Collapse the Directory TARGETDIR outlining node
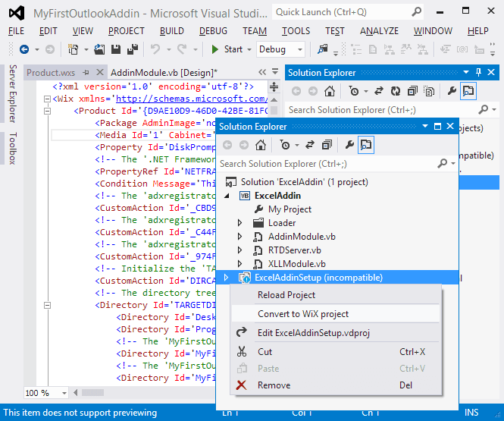 click(47, 305)
